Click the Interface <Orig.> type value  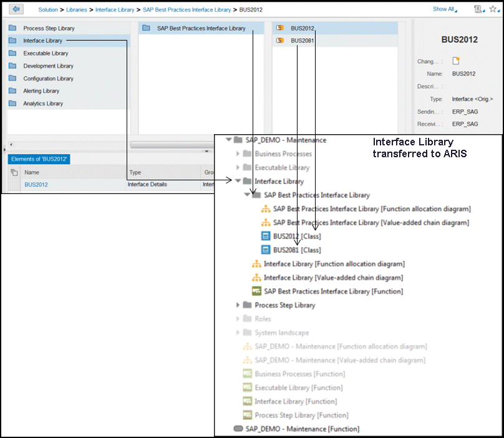click(472, 99)
